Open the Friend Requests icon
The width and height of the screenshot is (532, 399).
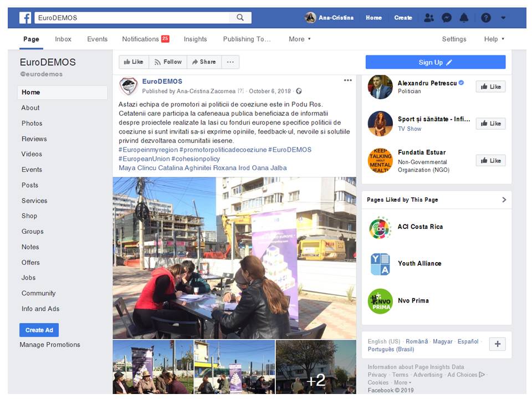click(429, 18)
